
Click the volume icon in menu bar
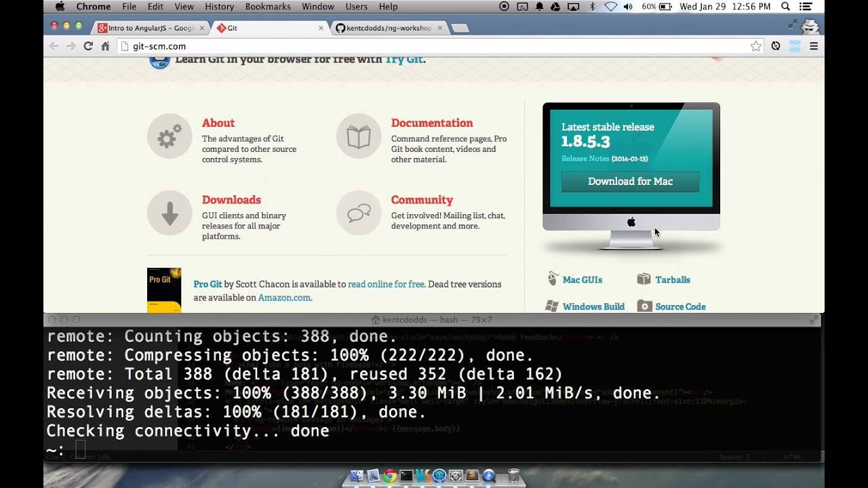[x=628, y=7]
